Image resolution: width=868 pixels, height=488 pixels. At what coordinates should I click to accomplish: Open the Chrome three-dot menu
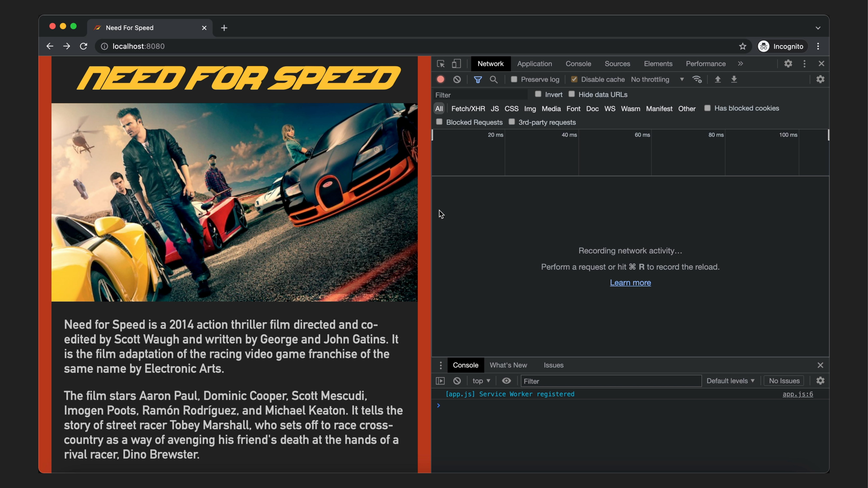tap(818, 46)
